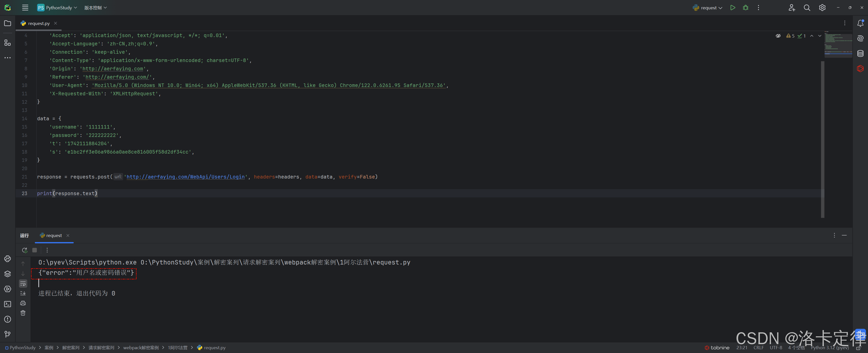Select the request.py editor tab
Screen dimensions: 868x353
point(38,23)
